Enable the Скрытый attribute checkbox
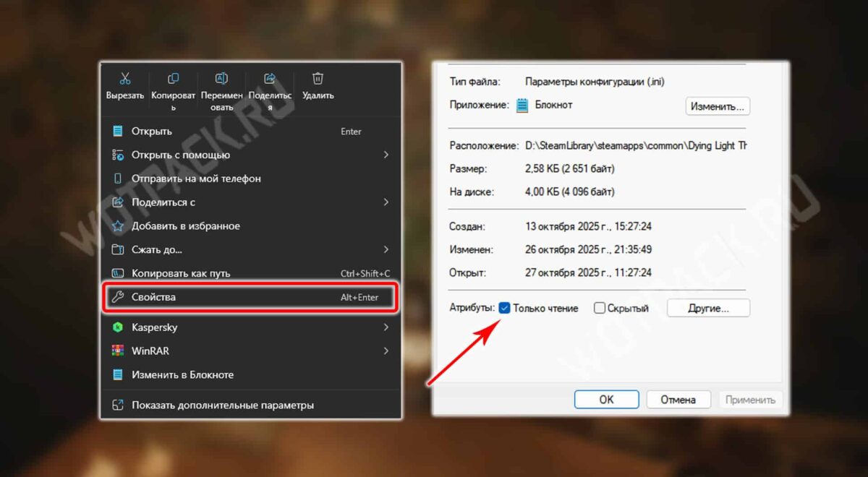Viewport: 868px width, 477px height. (599, 309)
